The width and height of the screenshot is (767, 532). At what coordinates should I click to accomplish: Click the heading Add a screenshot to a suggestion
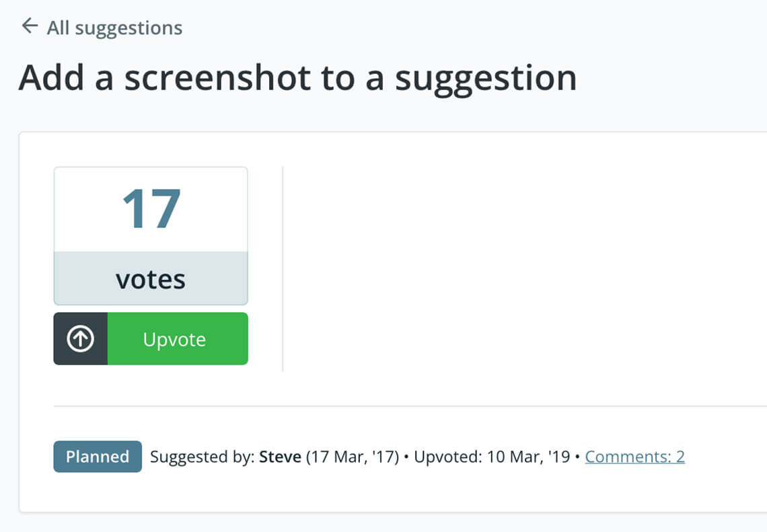pos(298,77)
